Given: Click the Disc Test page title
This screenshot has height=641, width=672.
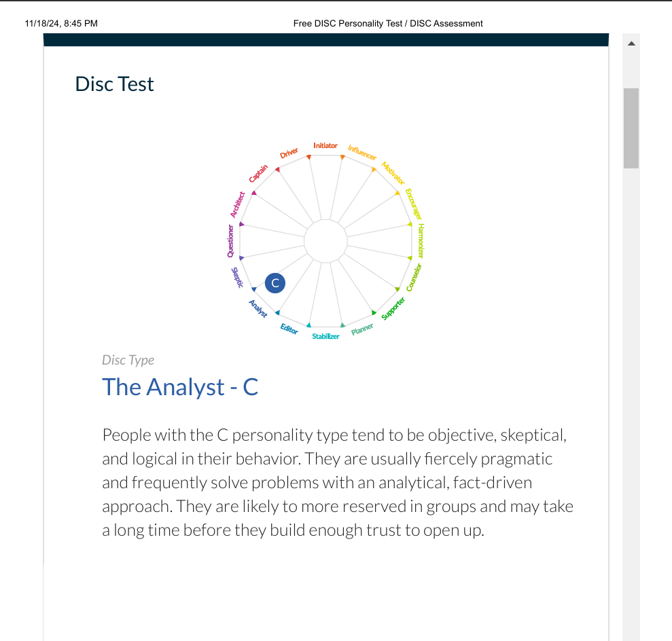Looking at the screenshot, I should (x=114, y=84).
